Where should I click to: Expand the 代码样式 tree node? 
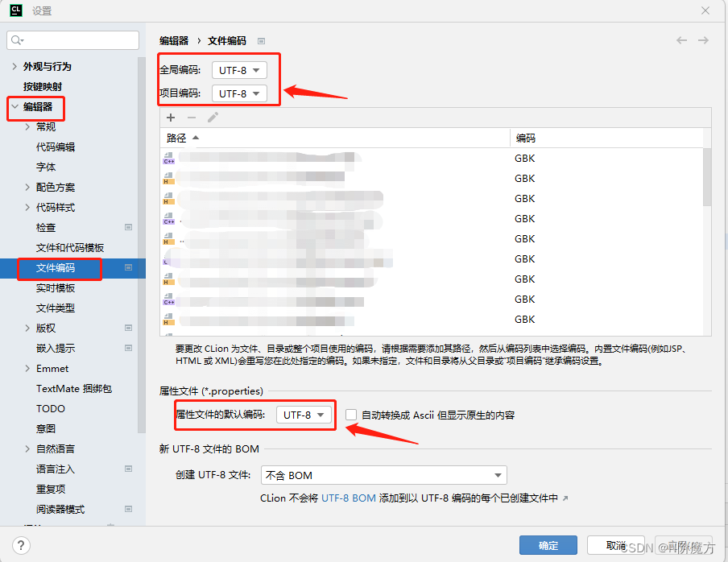pyautogui.click(x=27, y=208)
